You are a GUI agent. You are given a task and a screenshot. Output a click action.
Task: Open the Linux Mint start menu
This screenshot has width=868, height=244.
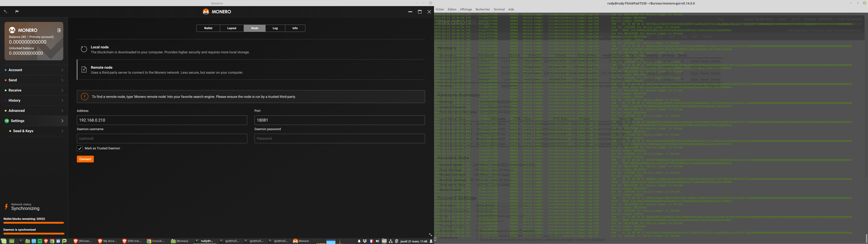pos(4,241)
